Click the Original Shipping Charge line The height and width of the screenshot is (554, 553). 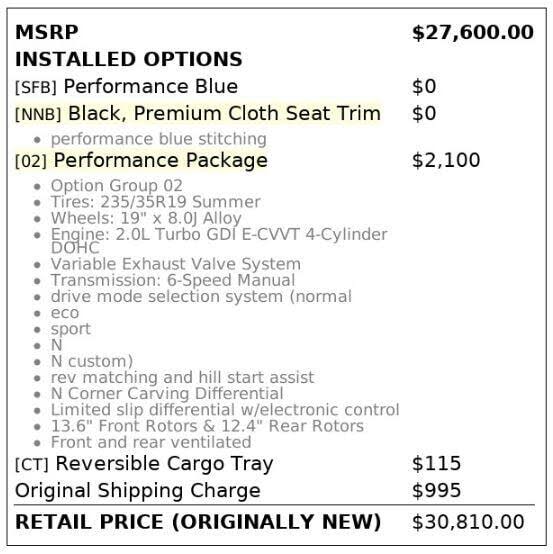click(x=138, y=491)
